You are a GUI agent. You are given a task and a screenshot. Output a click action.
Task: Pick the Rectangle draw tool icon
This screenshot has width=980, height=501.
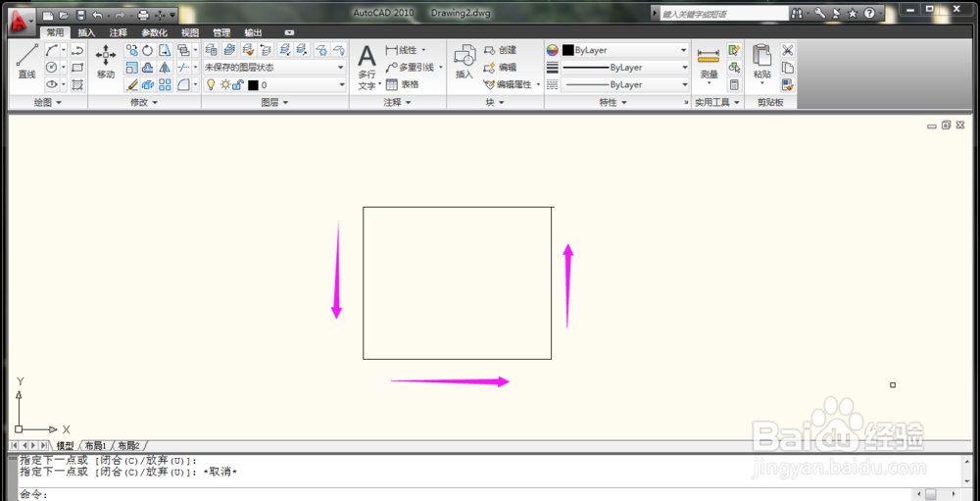[x=77, y=68]
